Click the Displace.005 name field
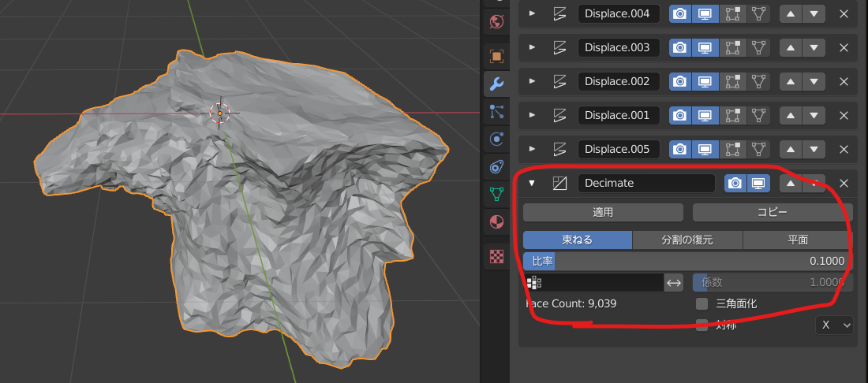The image size is (868, 383). [619, 149]
